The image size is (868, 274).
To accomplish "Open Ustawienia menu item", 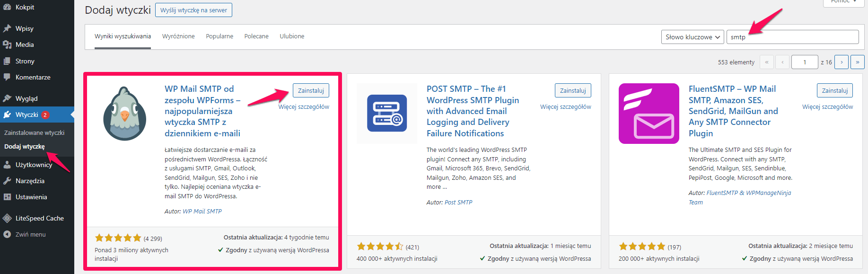I will pyautogui.click(x=37, y=197).
